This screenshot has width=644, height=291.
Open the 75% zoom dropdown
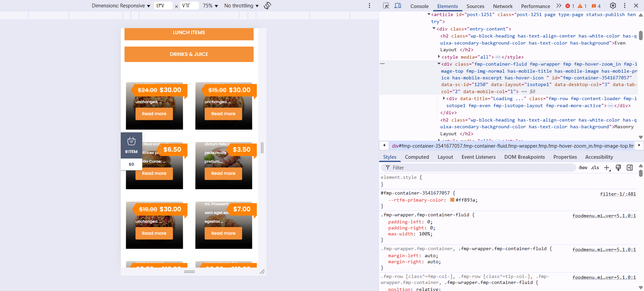click(210, 6)
